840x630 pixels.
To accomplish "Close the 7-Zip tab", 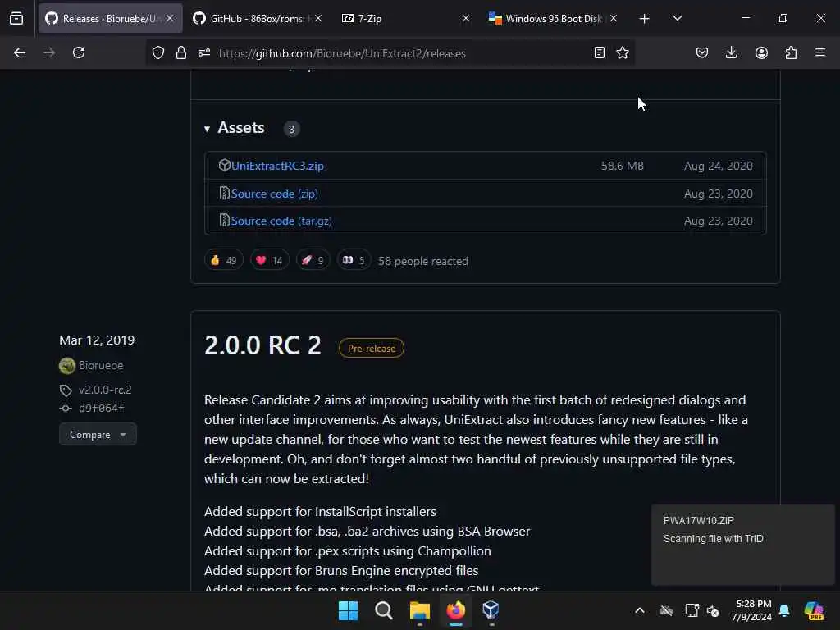I will tap(466, 18).
